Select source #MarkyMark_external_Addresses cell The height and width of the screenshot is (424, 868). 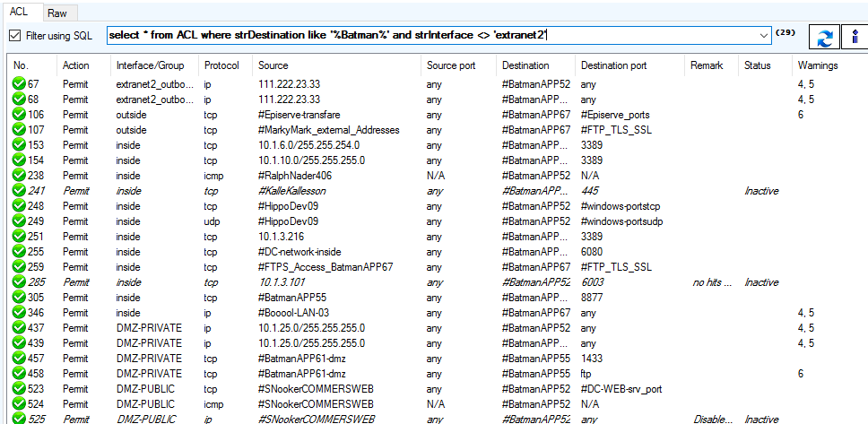(329, 130)
